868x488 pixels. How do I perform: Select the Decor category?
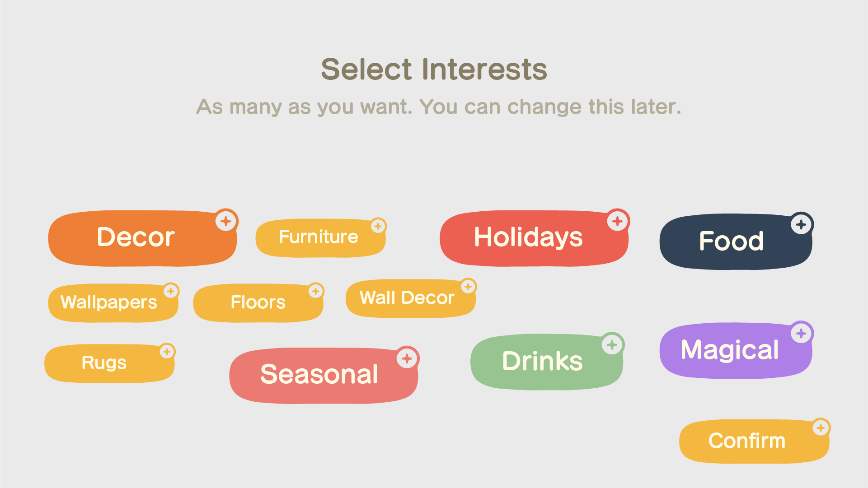(x=142, y=238)
